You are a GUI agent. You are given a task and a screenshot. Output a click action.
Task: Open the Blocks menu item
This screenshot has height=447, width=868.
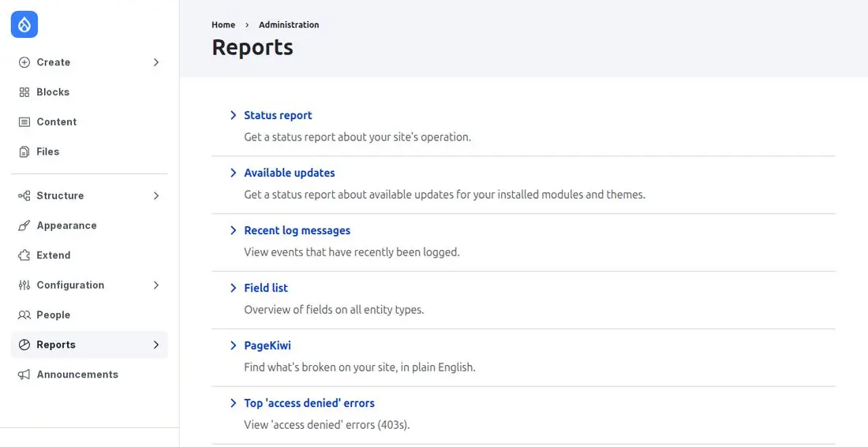[89, 92]
